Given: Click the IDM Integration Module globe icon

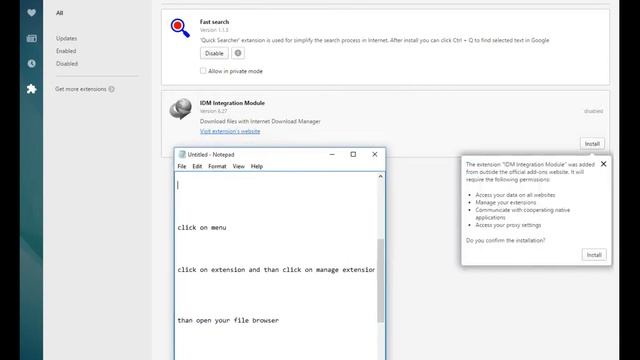Looking at the screenshot, I should pos(180,109).
